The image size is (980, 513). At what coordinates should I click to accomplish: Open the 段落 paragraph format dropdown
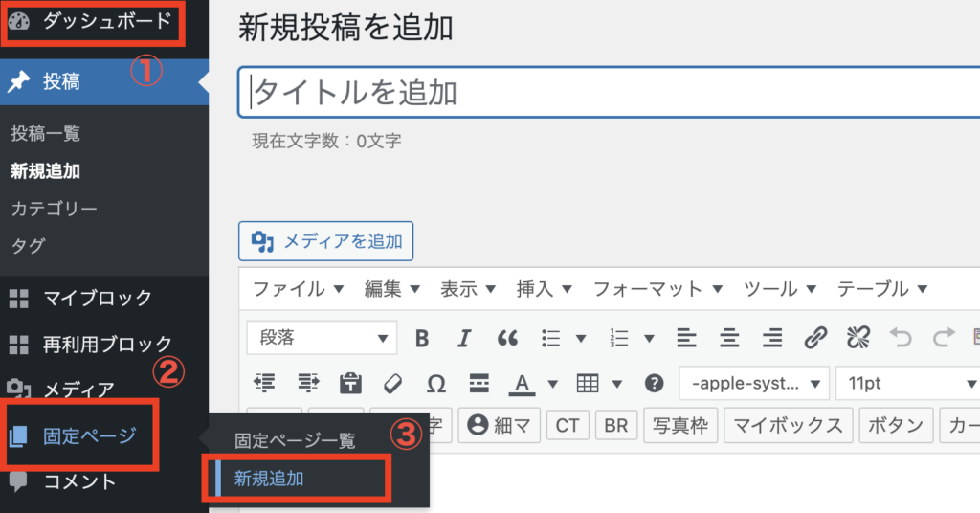(x=322, y=338)
